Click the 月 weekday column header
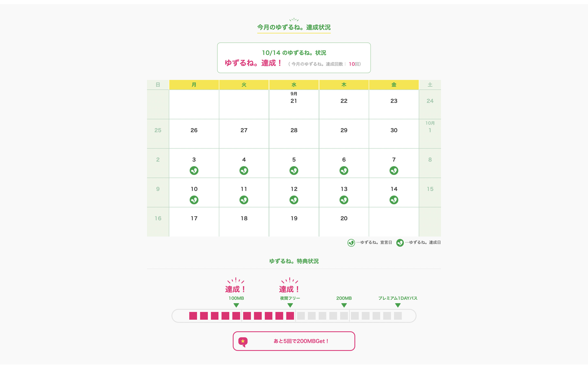The width and height of the screenshot is (588, 367). pyautogui.click(x=194, y=85)
